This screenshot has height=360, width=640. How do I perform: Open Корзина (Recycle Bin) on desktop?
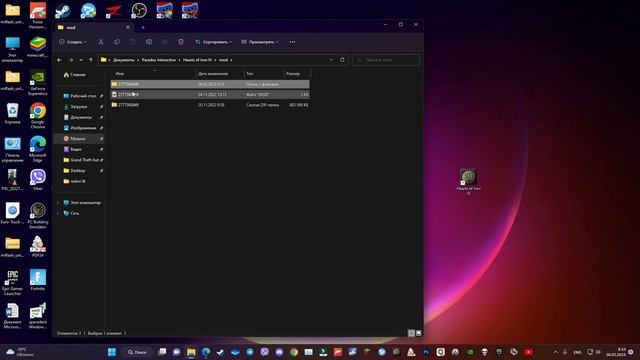12,113
